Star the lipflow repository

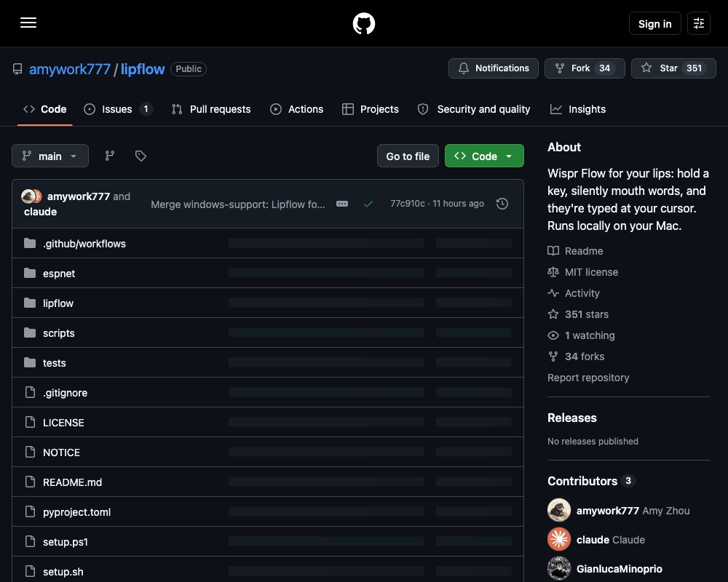point(673,68)
